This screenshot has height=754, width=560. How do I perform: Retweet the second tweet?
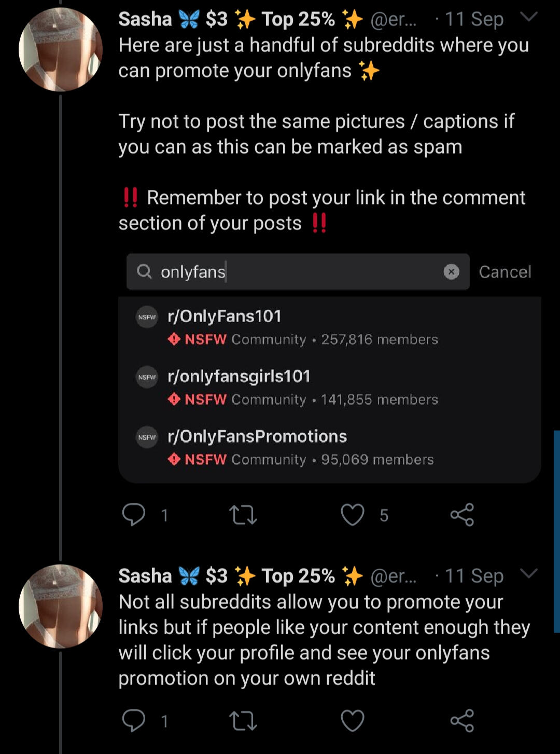[243, 721]
